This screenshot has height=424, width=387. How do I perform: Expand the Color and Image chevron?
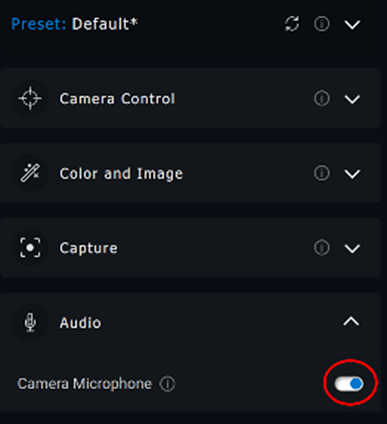pos(352,174)
